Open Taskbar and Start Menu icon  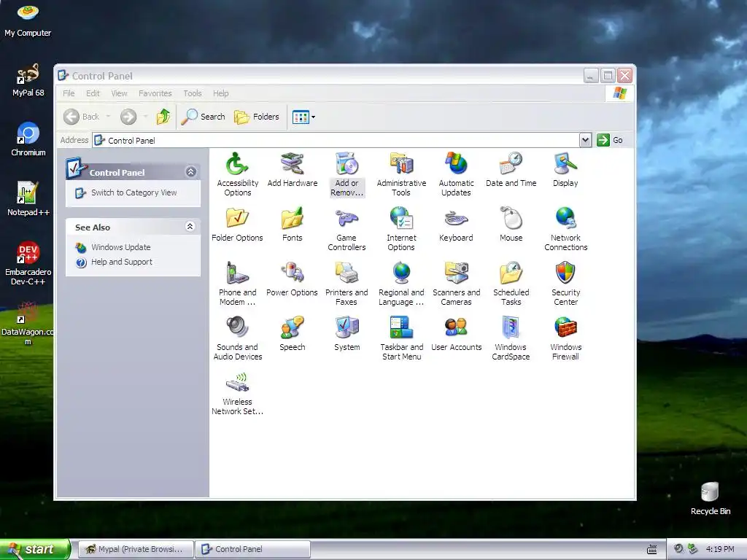pos(401,338)
